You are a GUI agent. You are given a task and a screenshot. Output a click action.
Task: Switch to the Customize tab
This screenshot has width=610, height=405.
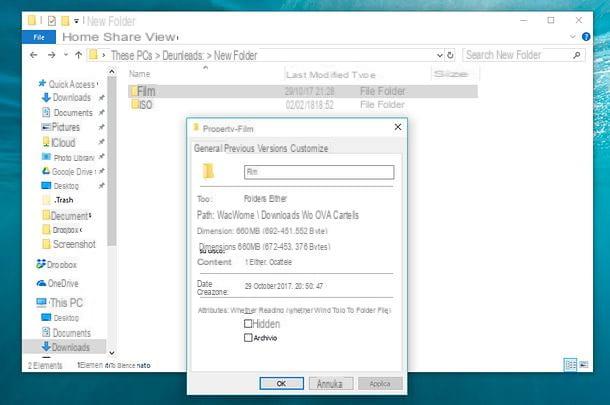[x=309, y=148]
